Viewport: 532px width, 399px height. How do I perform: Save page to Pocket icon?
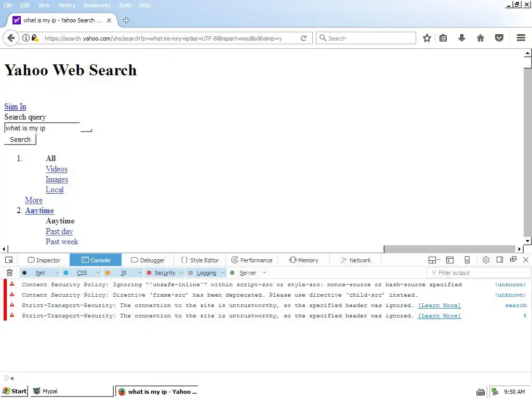pos(499,38)
